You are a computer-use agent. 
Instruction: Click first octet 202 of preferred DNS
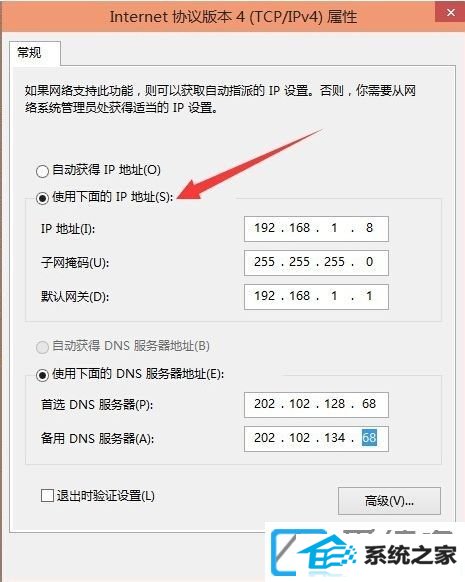pos(264,403)
